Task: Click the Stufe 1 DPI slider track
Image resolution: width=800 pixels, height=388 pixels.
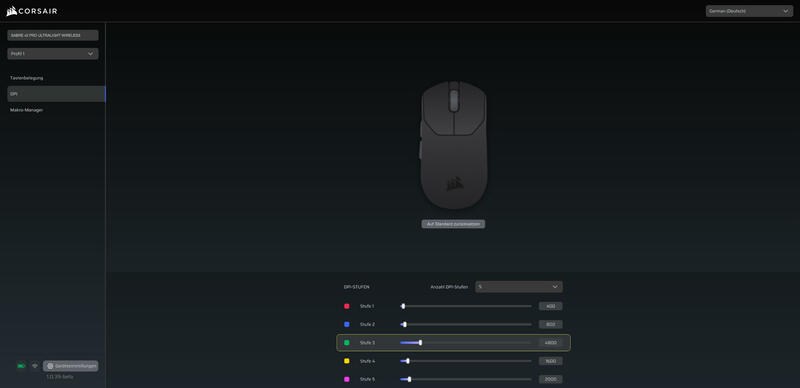Action: [x=466, y=306]
